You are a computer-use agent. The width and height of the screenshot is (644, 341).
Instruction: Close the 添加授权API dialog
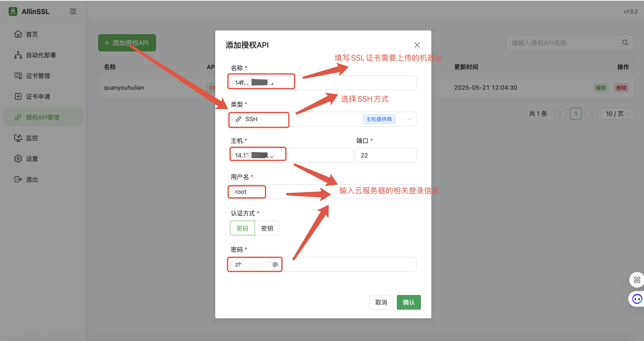pyautogui.click(x=417, y=45)
